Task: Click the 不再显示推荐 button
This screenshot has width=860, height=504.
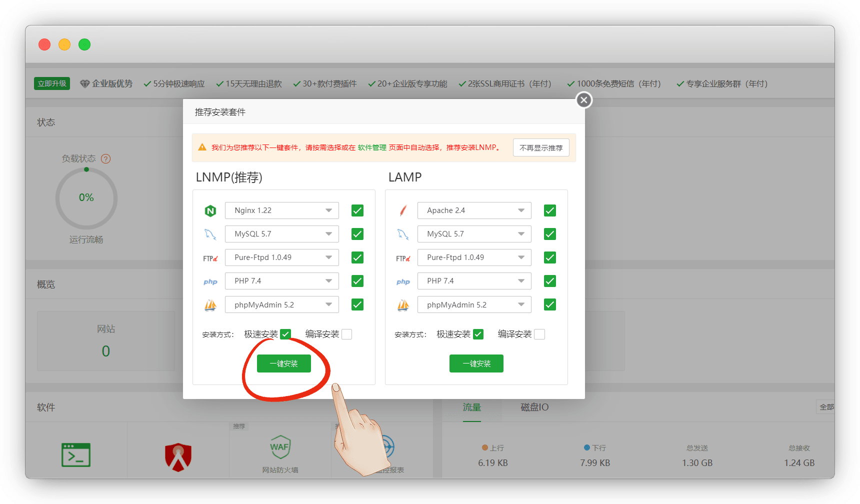Action: 541,148
